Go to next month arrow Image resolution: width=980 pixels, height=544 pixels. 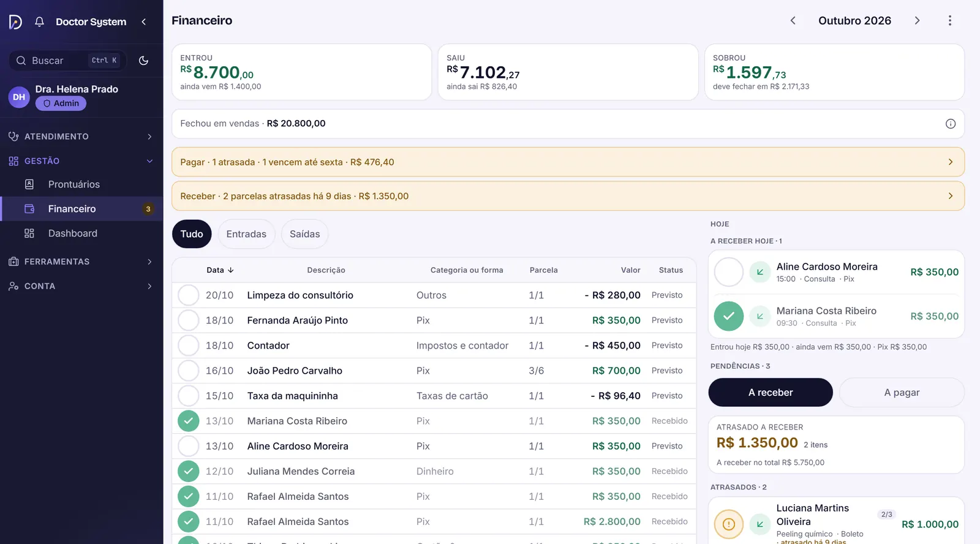(917, 21)
